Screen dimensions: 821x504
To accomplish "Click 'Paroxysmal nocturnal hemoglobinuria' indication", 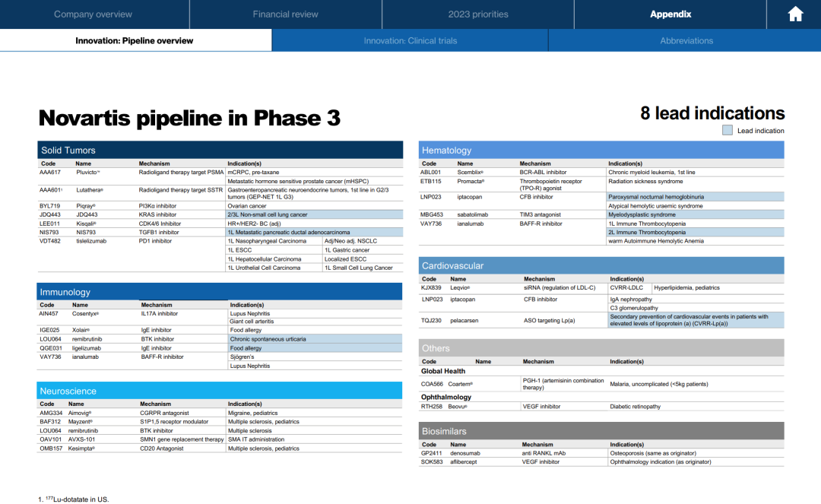I will click(x=656, y=197).
